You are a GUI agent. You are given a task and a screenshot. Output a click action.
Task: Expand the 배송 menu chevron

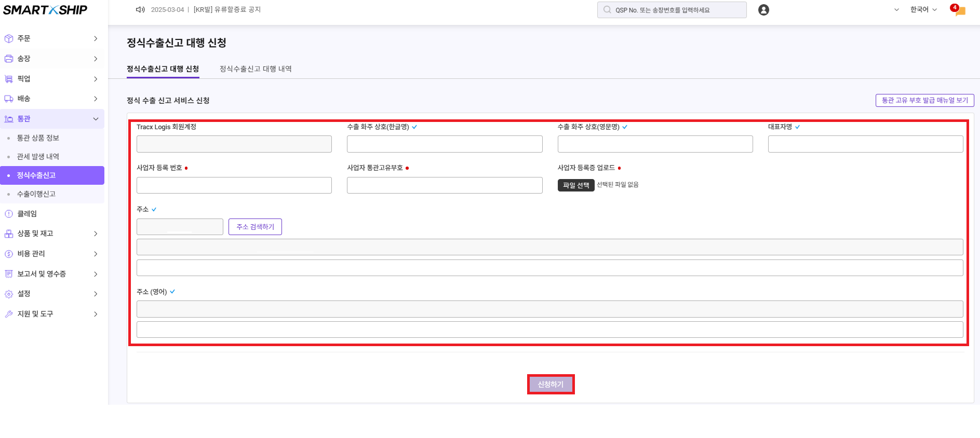(96, 99)
